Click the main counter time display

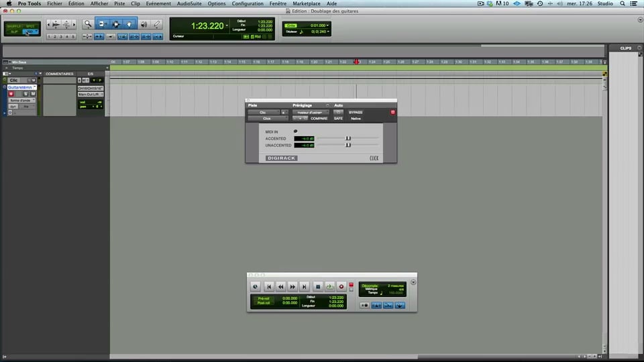point(207,26)
